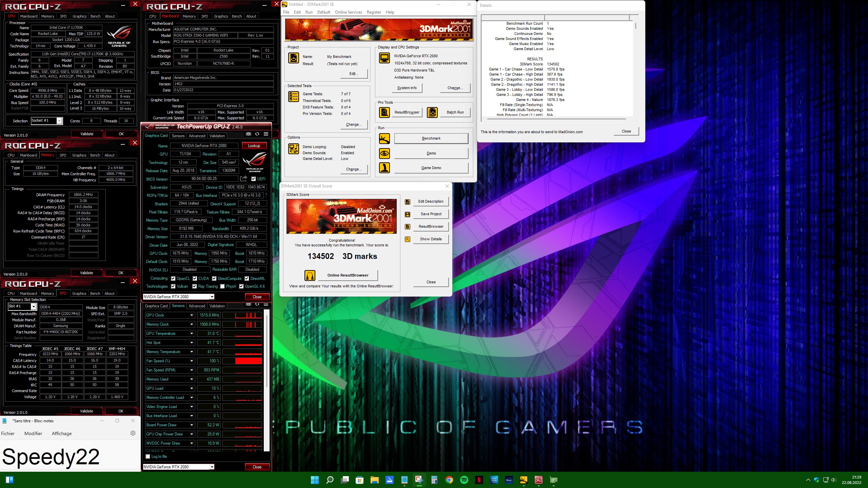Open the Online Services menu in 3DMark2001
This screenshot has width=868, height=488.
348,12
